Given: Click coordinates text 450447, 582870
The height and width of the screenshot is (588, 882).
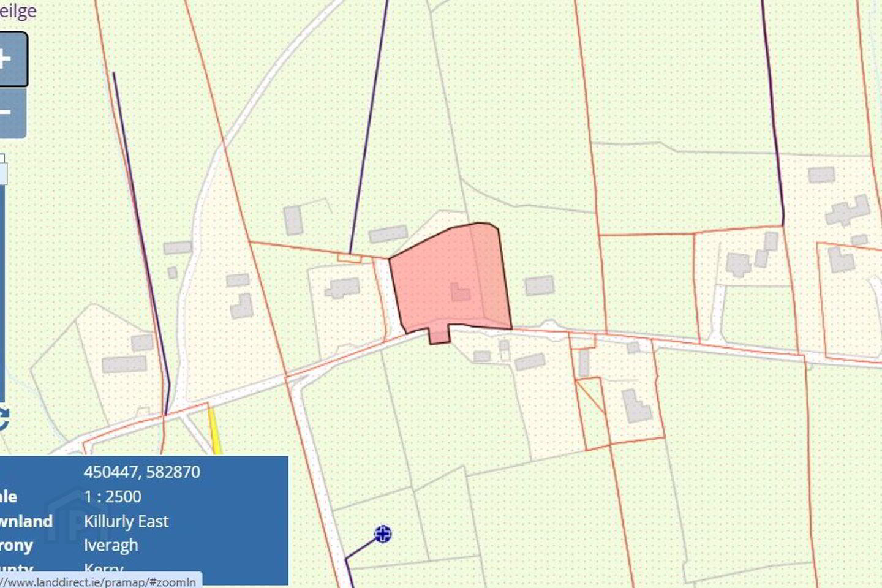Looking at the screenshot, I should 141,472.
